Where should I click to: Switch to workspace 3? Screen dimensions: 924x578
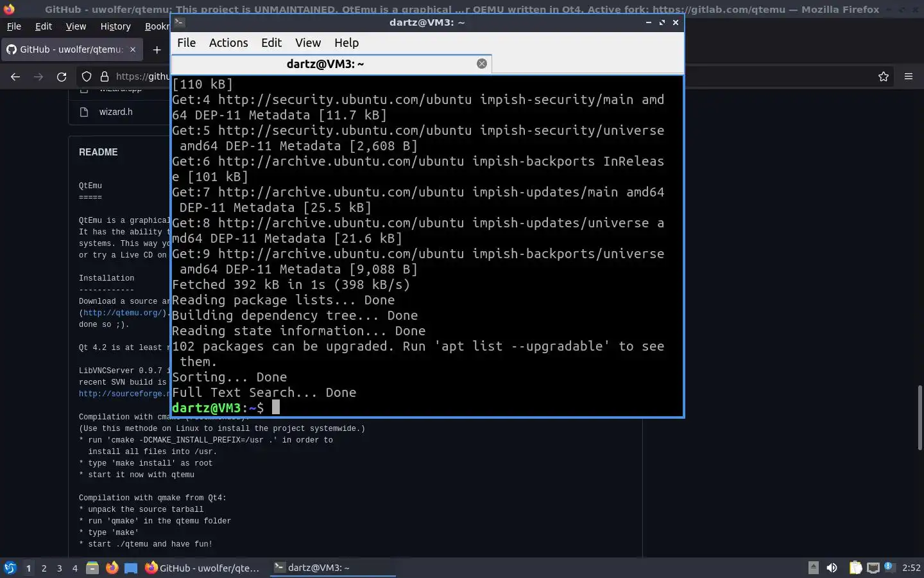[x=59, y=568]
